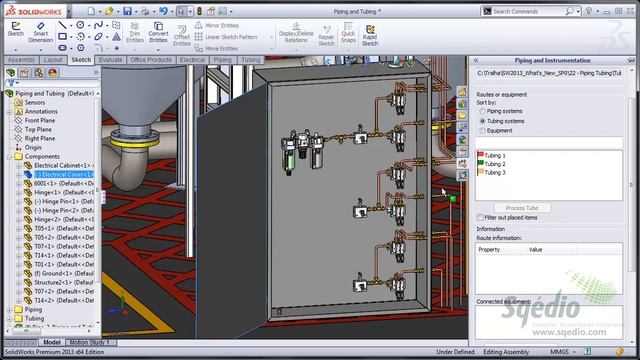
Task: Open the Tubing ribbon tab
Action: (251, 60)
